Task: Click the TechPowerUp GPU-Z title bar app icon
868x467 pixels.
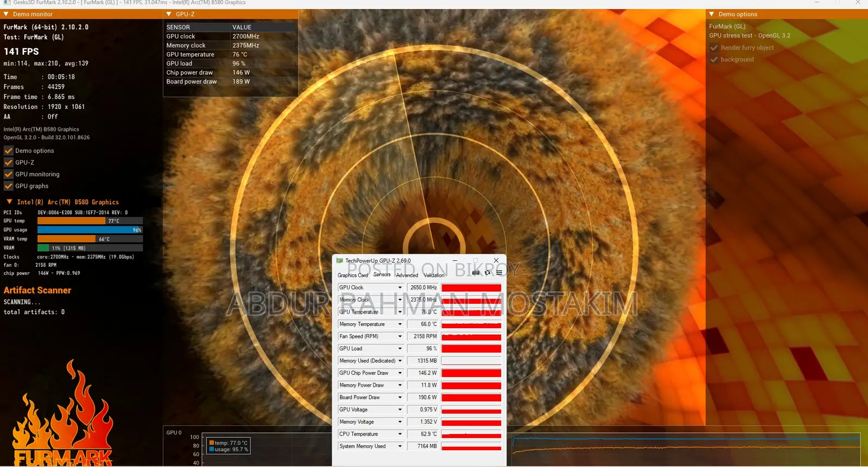Action: pos(340,261)
